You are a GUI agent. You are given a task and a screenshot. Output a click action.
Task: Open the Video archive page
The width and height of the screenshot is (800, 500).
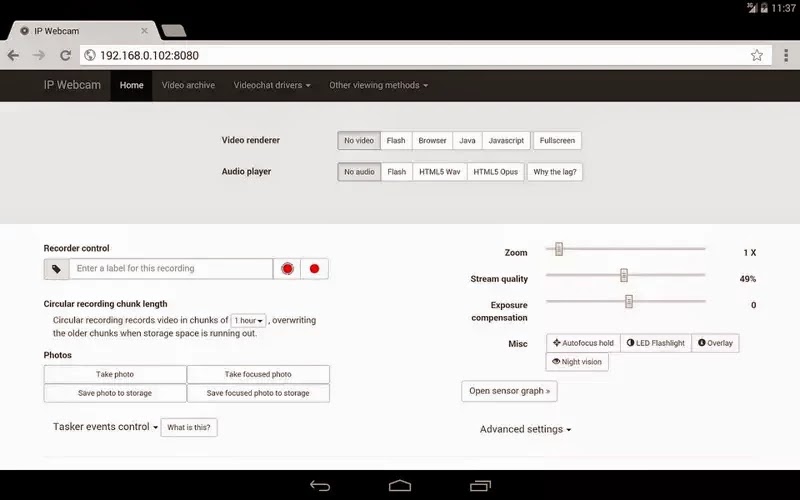click(x=188, y=85)
